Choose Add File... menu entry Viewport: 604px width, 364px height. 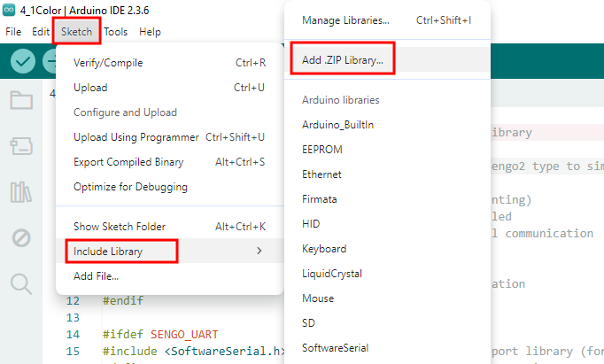coord(169,276)
